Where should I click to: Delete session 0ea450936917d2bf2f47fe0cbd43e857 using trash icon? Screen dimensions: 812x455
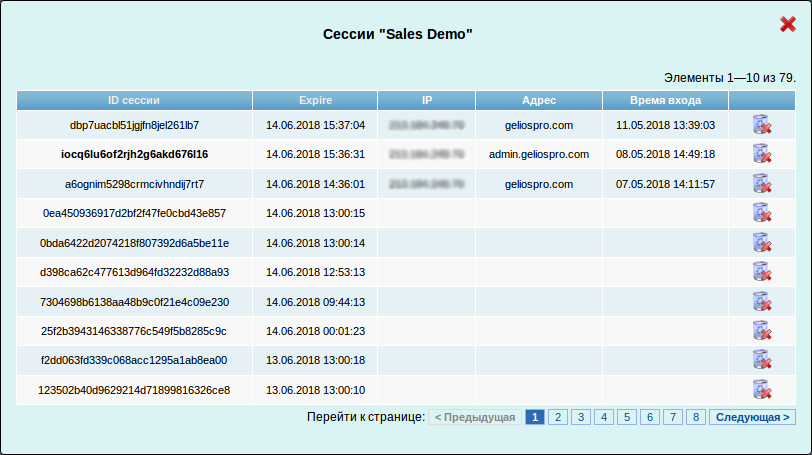click(x=761, y=213)
